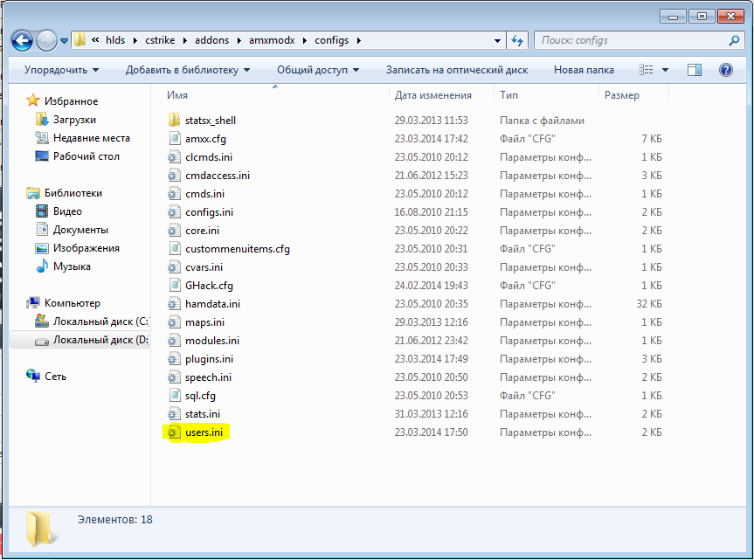This screenshot has height=560, width=754.
Task: Open the help question mark icon
Action: pos(726,70)
